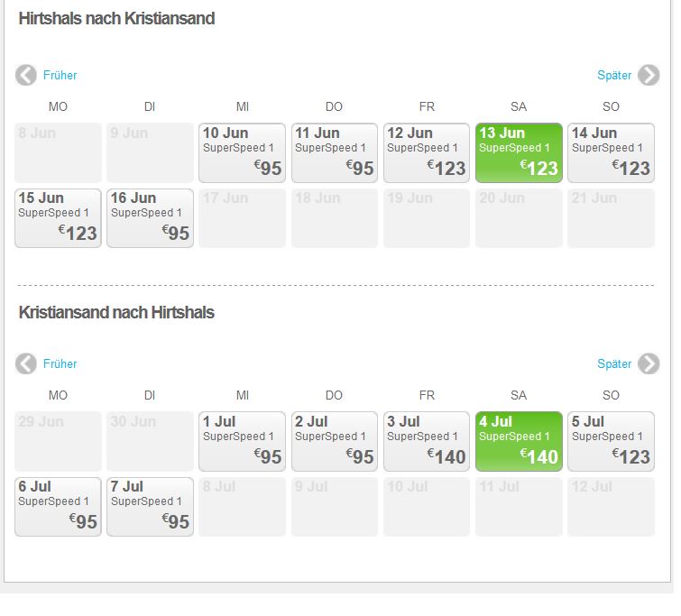Image resolution: width=681 pixels, height=616 pixels.
Task: Pick the 5 Jul return for €123
Action: pyautogui.click(x=611, y=442)
